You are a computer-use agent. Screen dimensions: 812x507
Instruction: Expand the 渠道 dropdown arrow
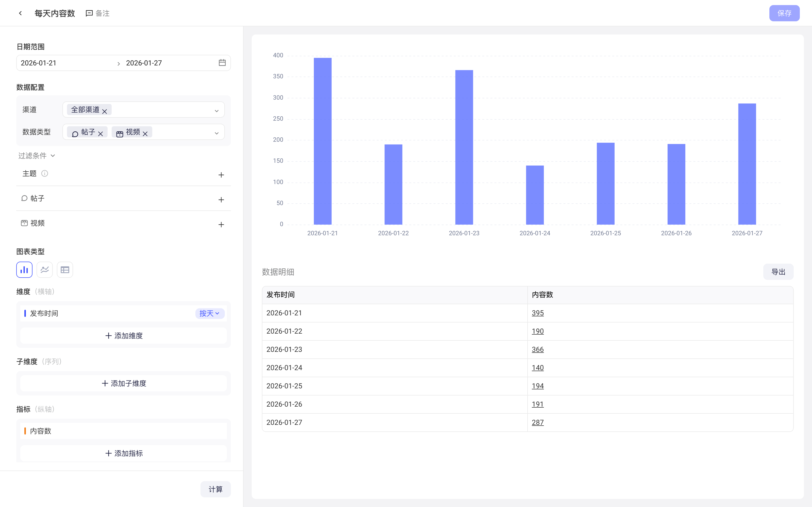click(x=217, y=111)
